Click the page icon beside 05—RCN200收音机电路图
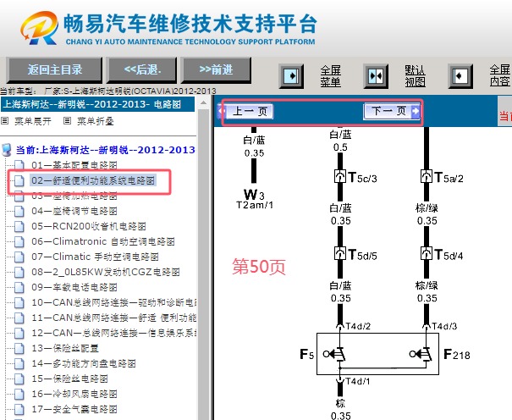This screenshot has width=512, height=420. coord(19,226)
